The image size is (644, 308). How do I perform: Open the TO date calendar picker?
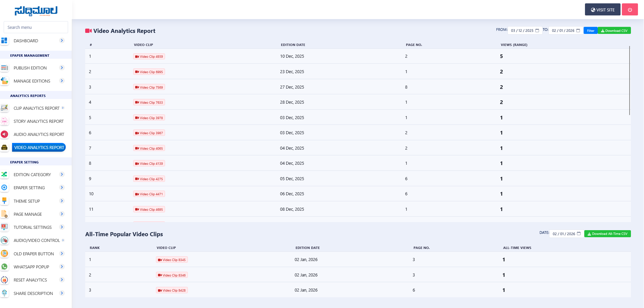[578, 30]
